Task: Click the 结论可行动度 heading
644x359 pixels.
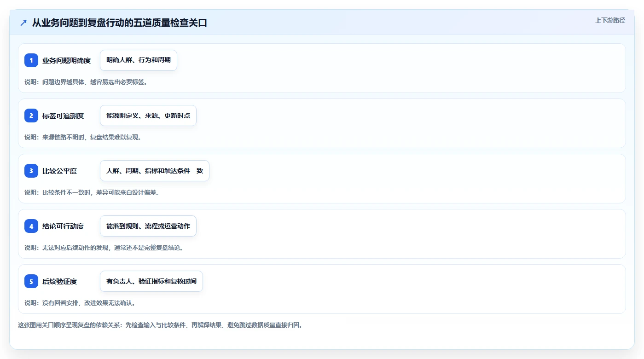Action: pyautogui.click(x=63, y=226)
